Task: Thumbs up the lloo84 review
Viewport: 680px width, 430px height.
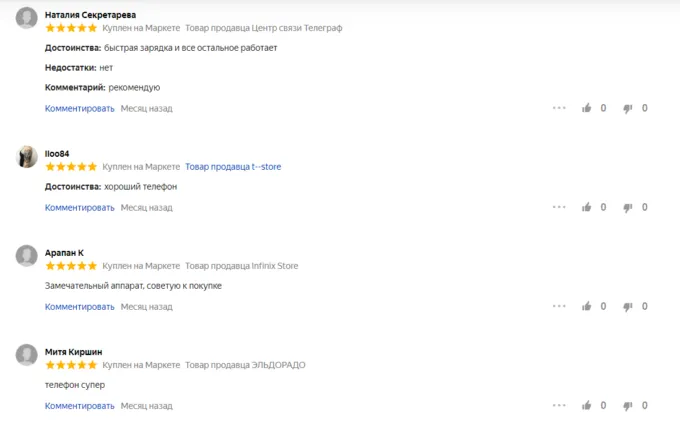Action: pyautogui.click(x=587, y=207)
